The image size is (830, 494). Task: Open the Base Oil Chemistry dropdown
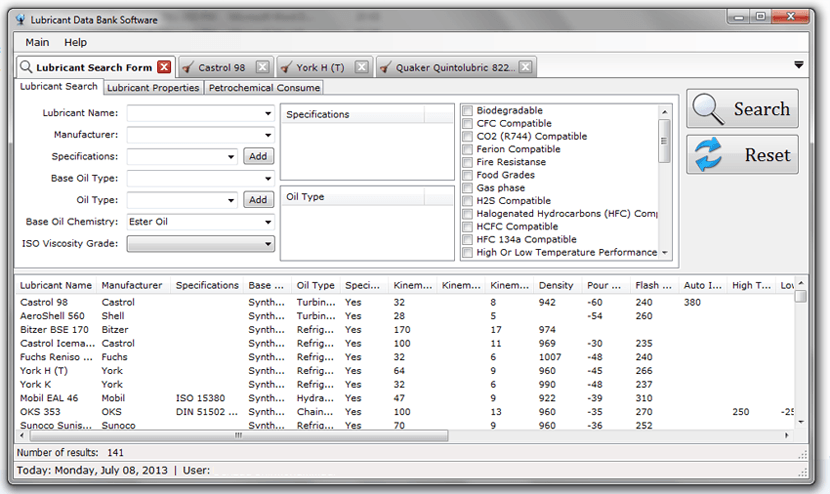[x=268, y=222]
